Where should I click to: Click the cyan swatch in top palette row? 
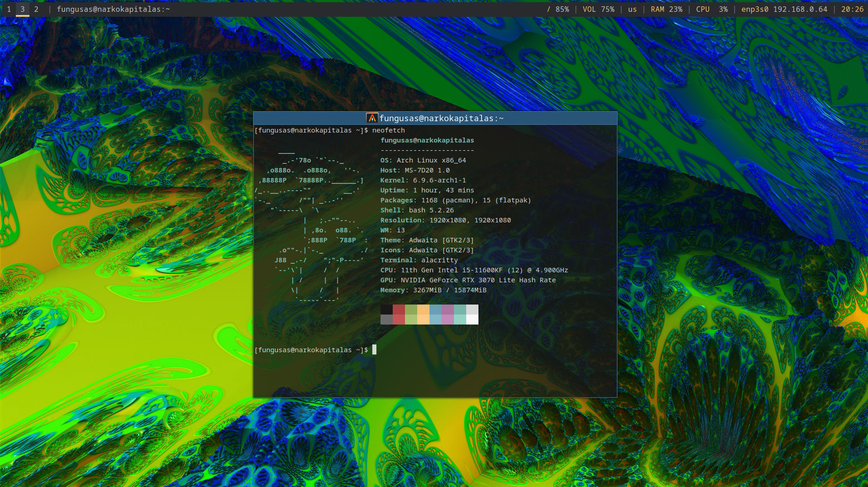tap(460, 309)
